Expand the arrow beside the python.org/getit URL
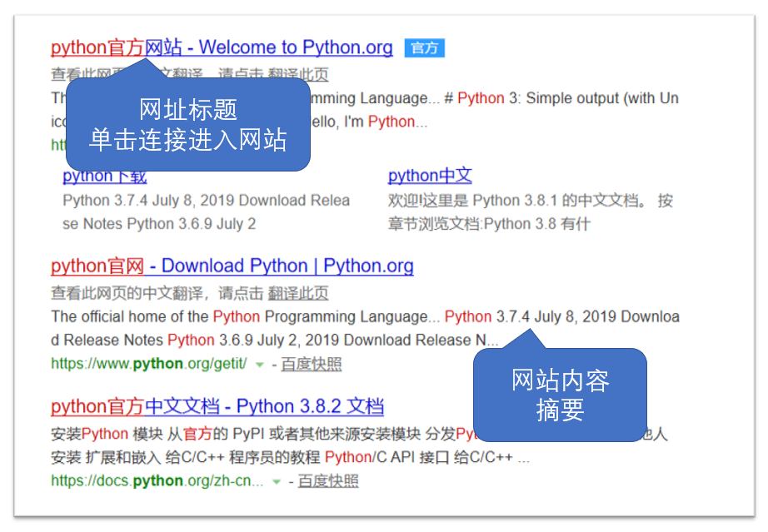768x532 pixels. click(x=260, y=365)
